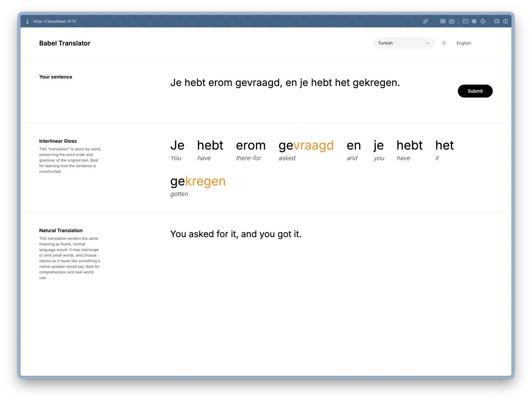The height and width of the screenshot is (402, 532).
Task: Click the English target language label
Action: point(464,43)
